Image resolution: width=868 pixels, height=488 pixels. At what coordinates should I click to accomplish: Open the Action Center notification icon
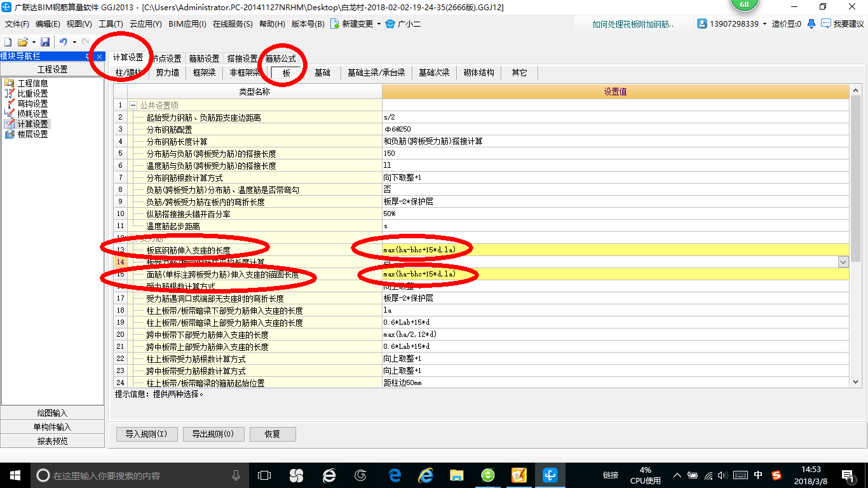(848, 475)
